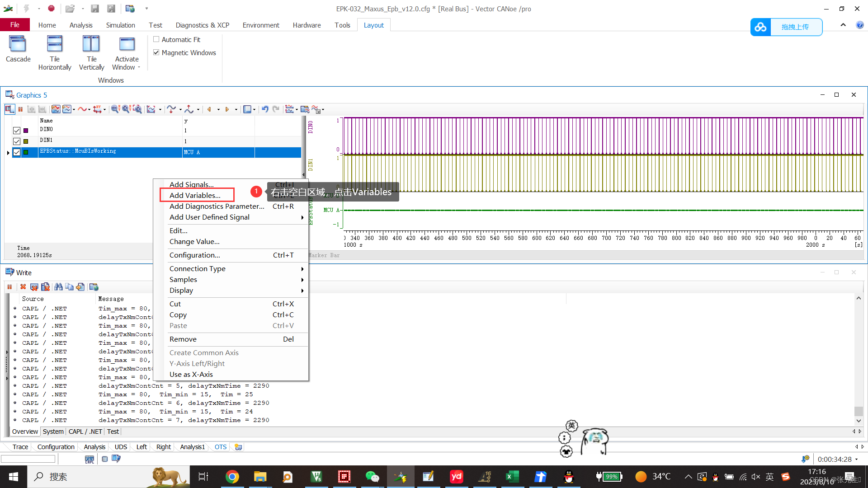Expand the EPBStatus::McuBIsWorking row arrow
Screen dimensions: 868x488
click(x=8, y=153)
